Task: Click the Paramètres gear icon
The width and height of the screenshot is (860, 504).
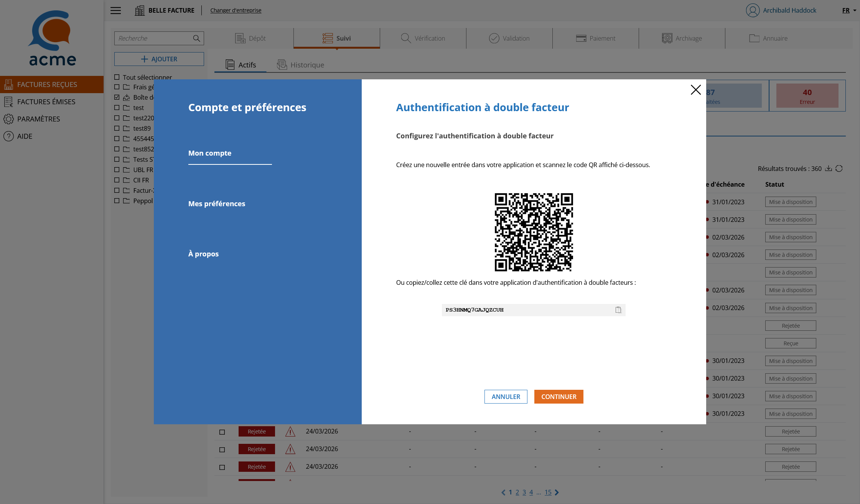Action: (8, 119)
